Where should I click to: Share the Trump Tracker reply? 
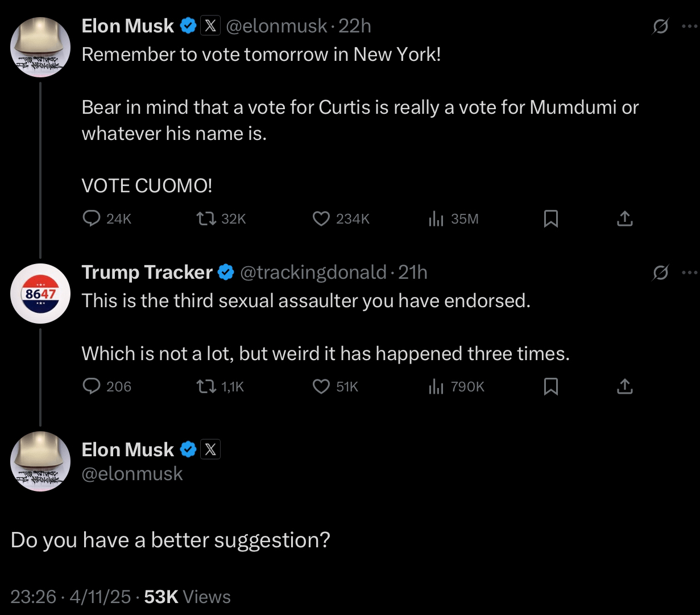[624, 387]
